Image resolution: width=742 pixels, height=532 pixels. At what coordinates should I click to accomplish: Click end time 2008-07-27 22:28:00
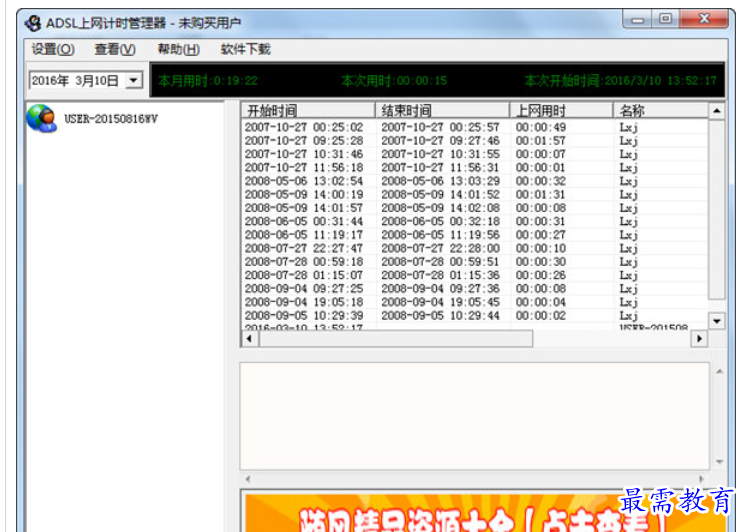(441, 248)
